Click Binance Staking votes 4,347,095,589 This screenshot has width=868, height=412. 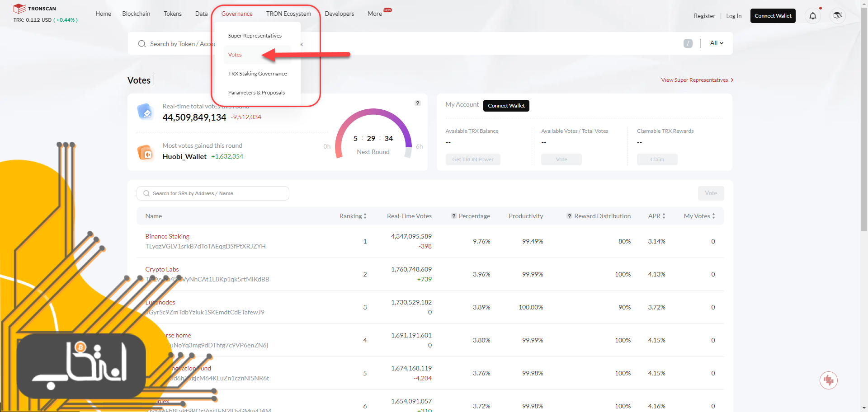pos(411,236)
